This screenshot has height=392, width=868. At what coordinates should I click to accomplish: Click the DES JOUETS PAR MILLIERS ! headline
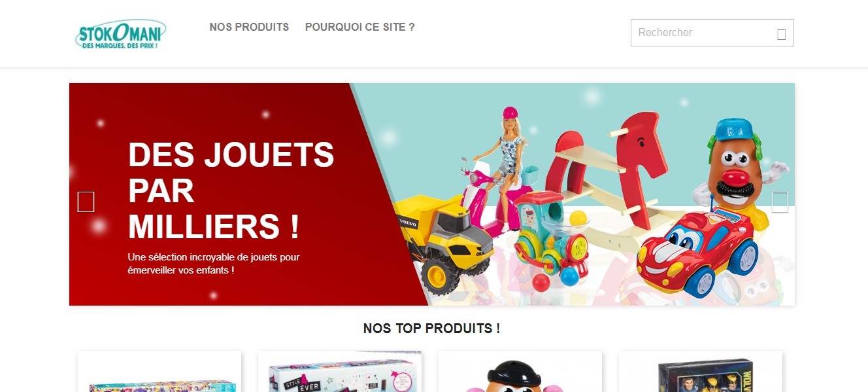[231, 191]
